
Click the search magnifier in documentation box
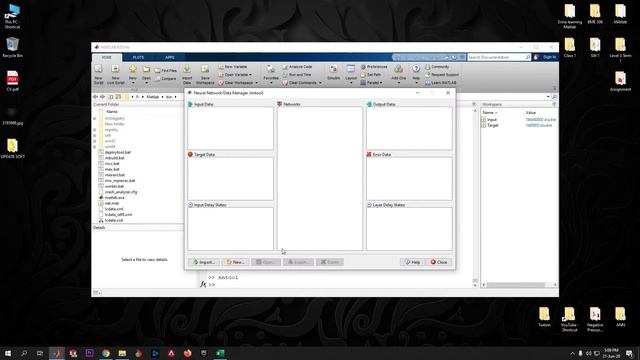click(x=528, y=57)
